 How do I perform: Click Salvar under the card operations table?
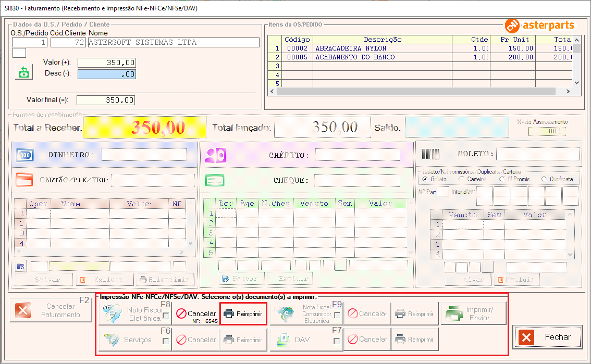pyautogui.click(x=43, y=279)
